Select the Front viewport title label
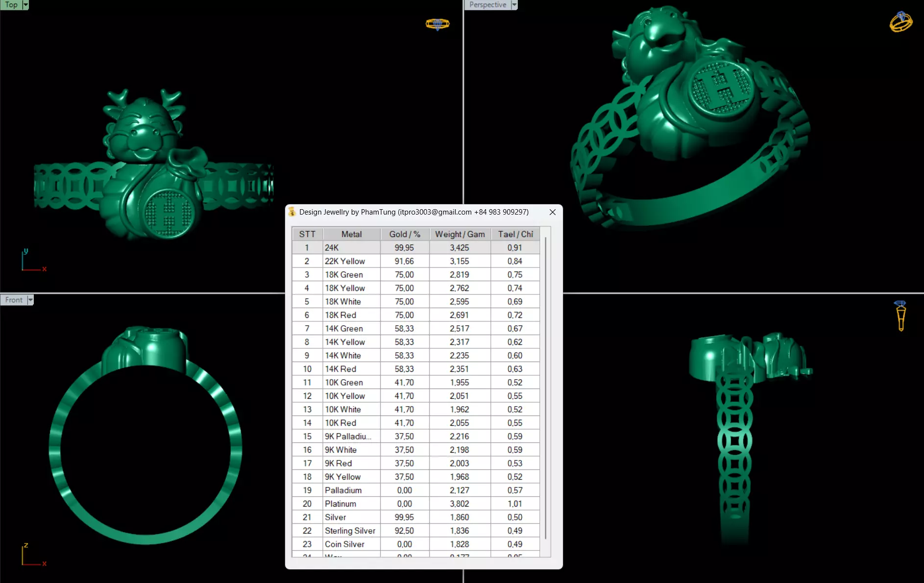 (14, 300)
